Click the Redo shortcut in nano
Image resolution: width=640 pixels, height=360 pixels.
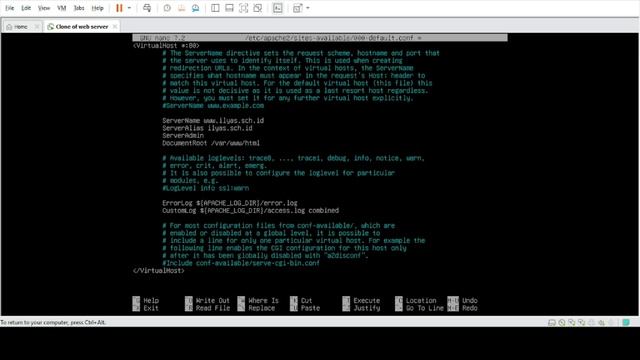pos(462,308)
